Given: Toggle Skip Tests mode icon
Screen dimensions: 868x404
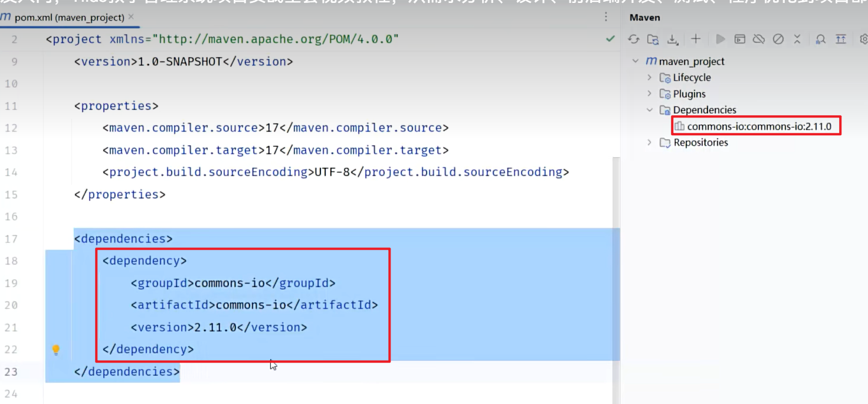Looking at the screenshot, I should click(x=778, y=39).
